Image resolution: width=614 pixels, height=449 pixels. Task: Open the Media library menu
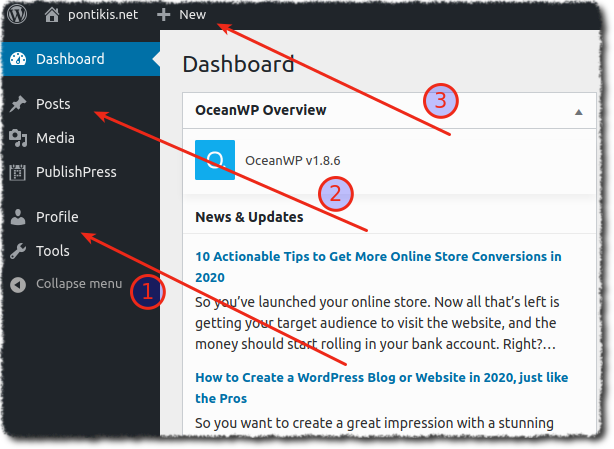tap(55, 138)
